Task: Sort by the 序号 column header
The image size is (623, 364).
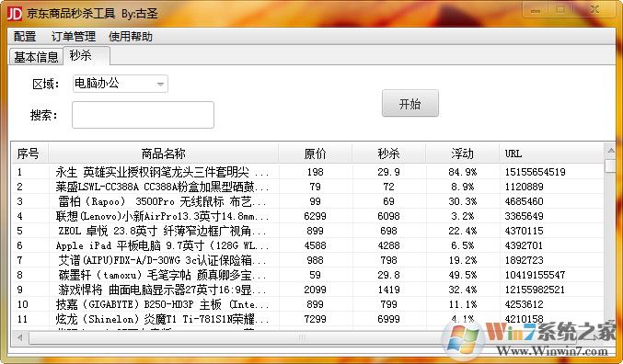Action: point(29,154)
